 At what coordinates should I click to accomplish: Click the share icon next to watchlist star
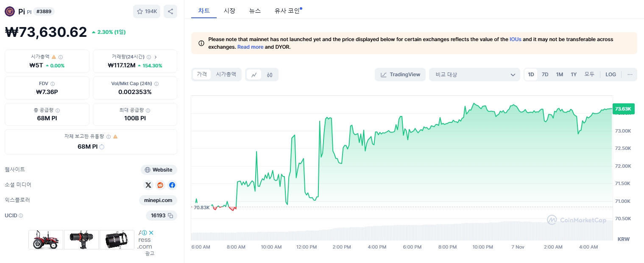tap(170, 11)
